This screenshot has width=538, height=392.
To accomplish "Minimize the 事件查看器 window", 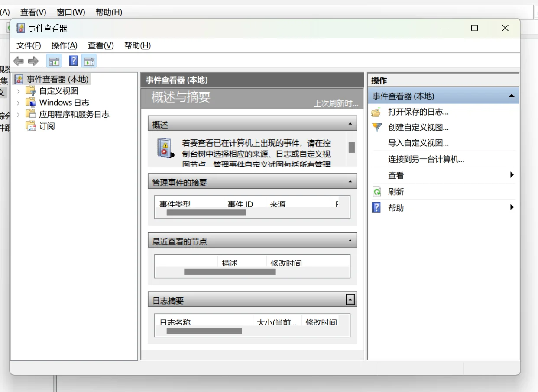I will [x=444, y=28].
